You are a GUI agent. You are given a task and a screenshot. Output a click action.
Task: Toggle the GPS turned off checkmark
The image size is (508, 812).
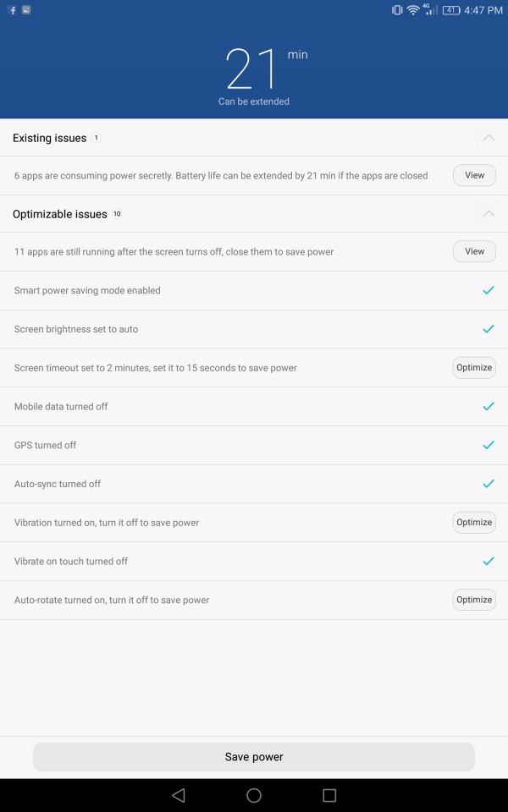click(489, 446)
